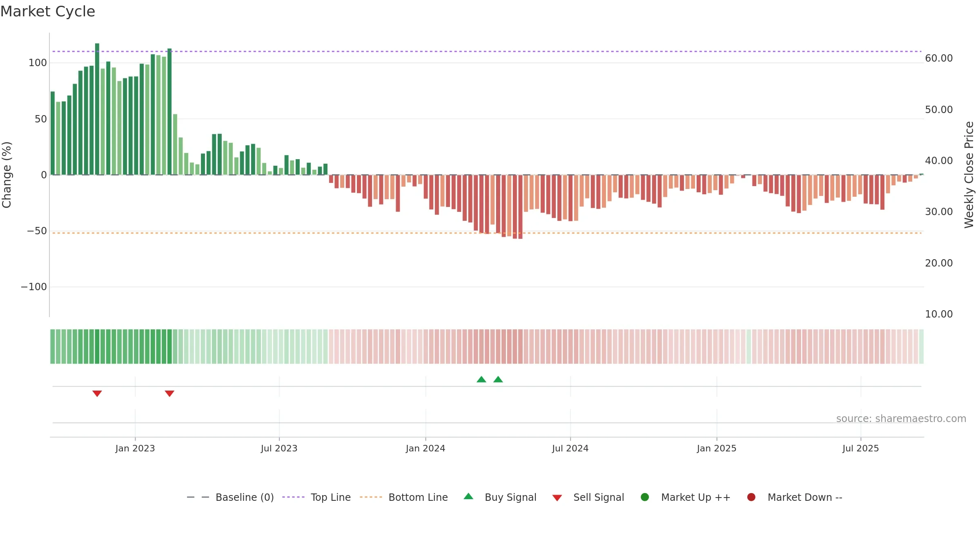Click the red Sell Signal triangle in legend
Image resolution: width=980 pixels, height=551 pixels.
557,498
